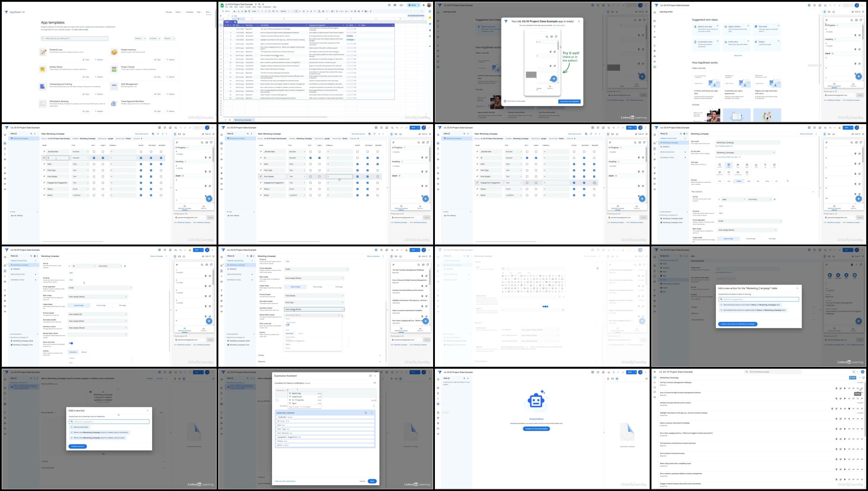Open Primary header dropdown showing Post Details
The image size is (868, 491).
click(x=314, y=296)
